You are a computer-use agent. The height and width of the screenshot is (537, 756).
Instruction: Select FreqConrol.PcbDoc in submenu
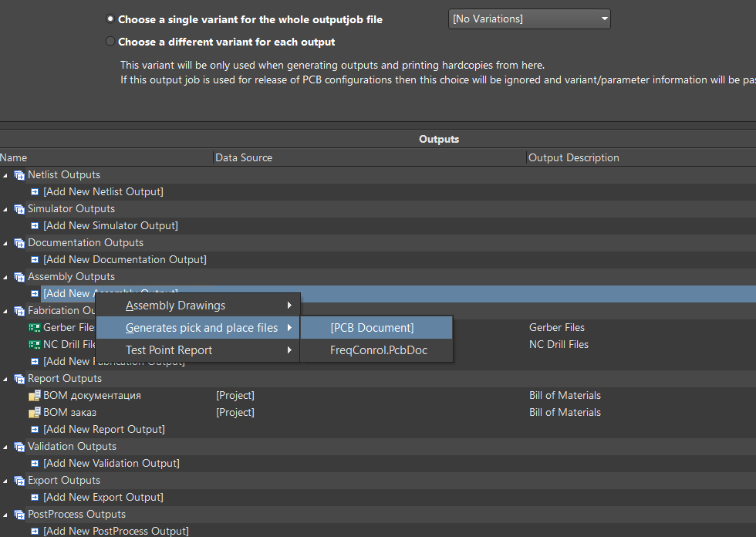tap(376, 350)
